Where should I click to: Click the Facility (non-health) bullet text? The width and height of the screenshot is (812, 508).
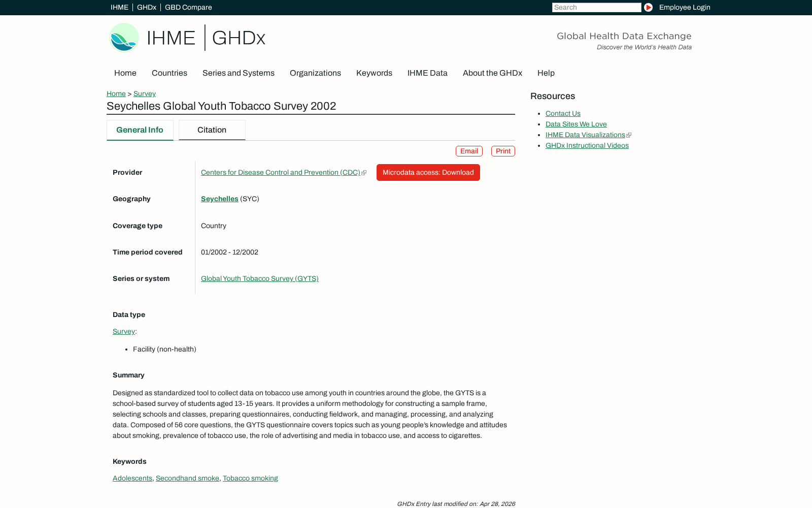(164, 349)
